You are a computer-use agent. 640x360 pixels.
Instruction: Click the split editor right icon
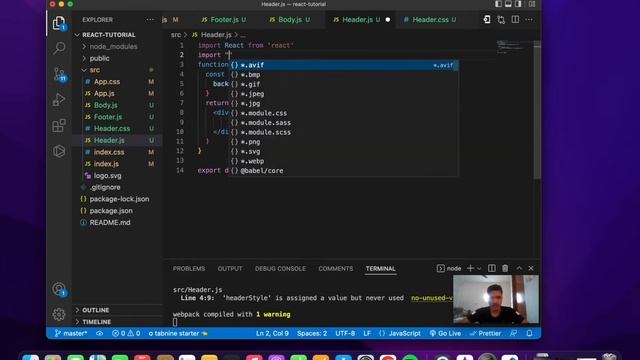(515, 20)
